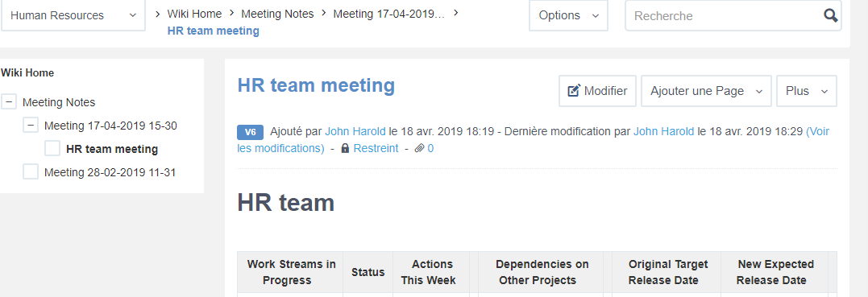Click the Restreint permissions link

click(x=376, y=148)
